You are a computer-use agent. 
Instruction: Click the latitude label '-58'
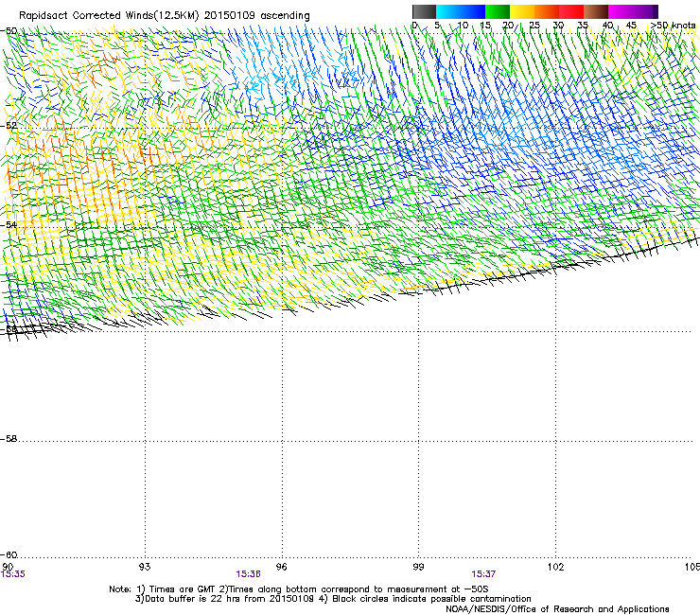(x=9, y=439)
